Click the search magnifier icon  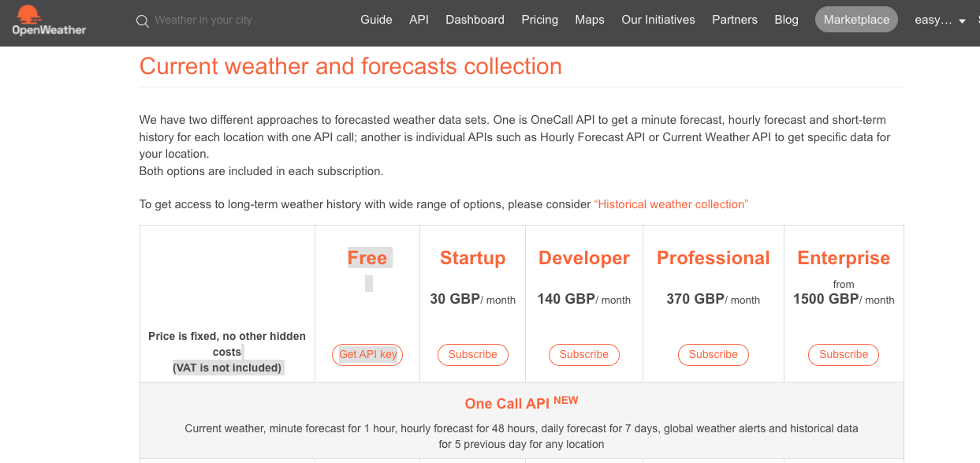tap(143, 21)
